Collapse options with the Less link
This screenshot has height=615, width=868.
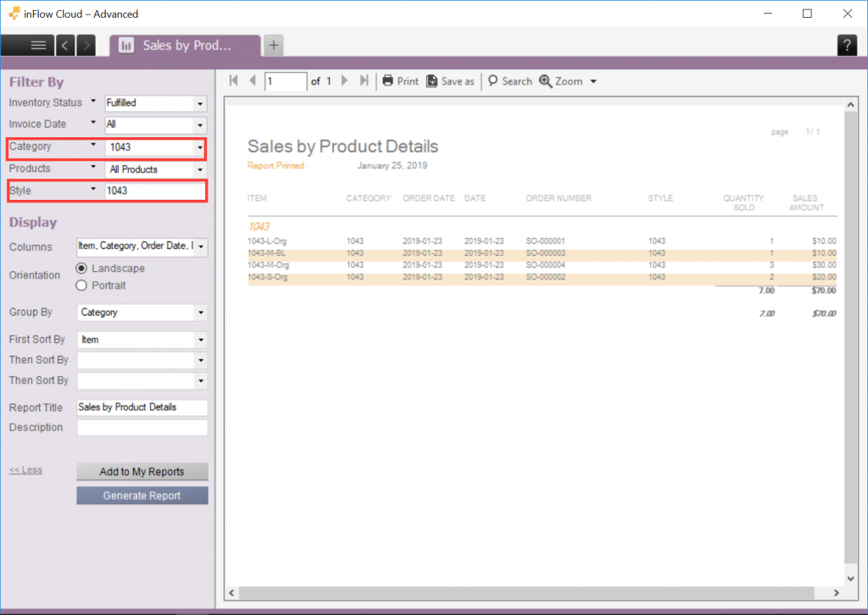(x=25, y=469)
